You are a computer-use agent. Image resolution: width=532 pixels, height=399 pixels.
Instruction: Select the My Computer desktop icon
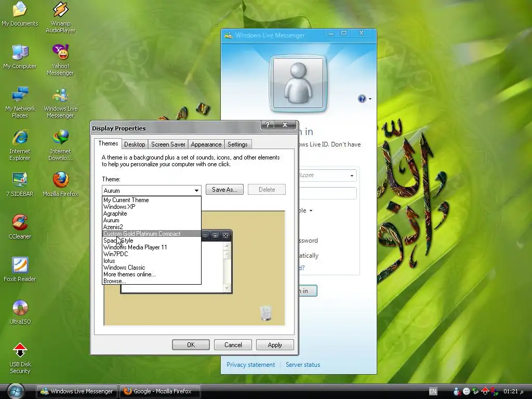coord(20,57)
